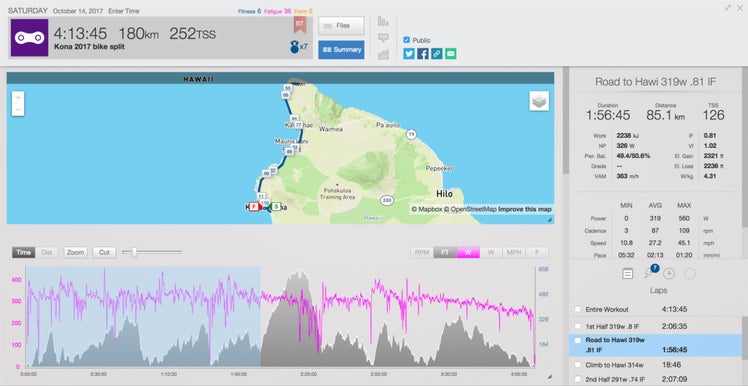The width and height of the screenshot is (748, 386).
Task: Open the Files button
Action: tap(342, 26)
